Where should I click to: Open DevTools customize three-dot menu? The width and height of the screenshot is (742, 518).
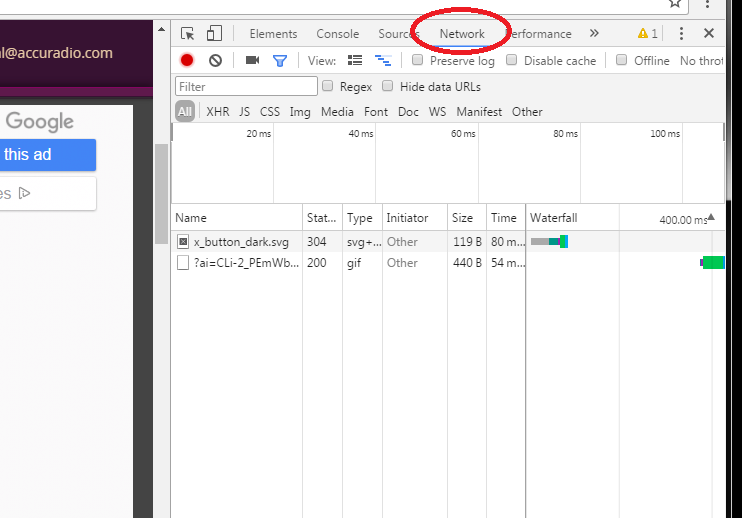681,34
